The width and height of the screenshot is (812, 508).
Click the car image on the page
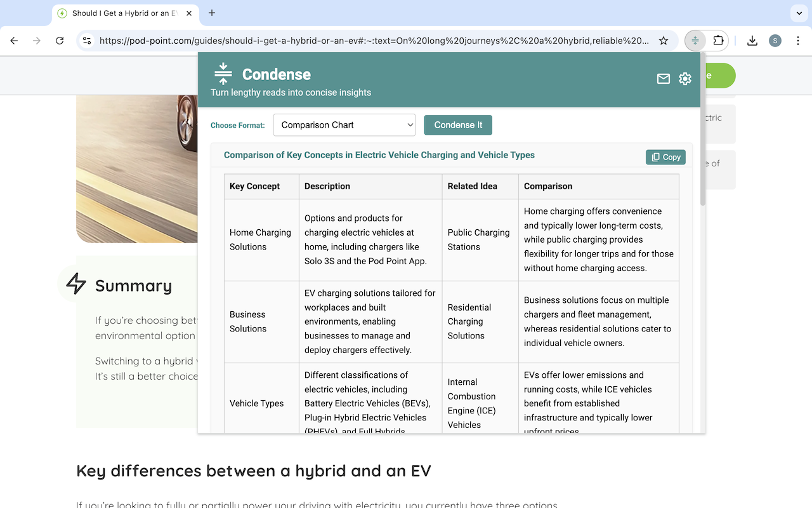[x=137, y=169]
